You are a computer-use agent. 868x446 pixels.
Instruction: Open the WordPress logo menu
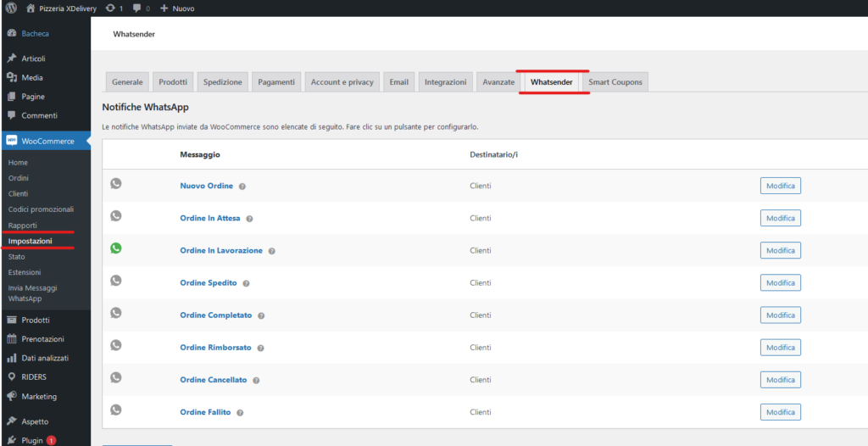click(11, 8)
